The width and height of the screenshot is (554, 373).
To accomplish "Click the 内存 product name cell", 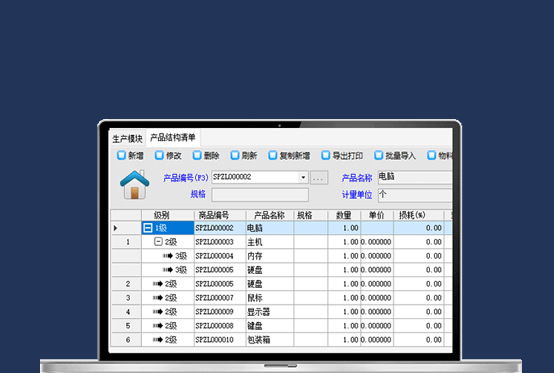I will pyautogui.click(x=270, y=256).
